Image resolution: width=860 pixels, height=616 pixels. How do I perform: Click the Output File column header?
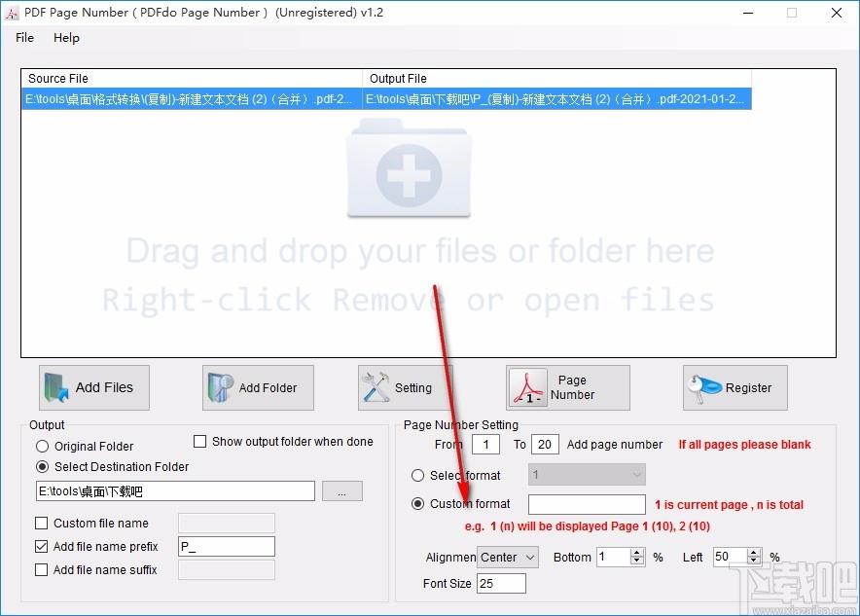point(556,79)
